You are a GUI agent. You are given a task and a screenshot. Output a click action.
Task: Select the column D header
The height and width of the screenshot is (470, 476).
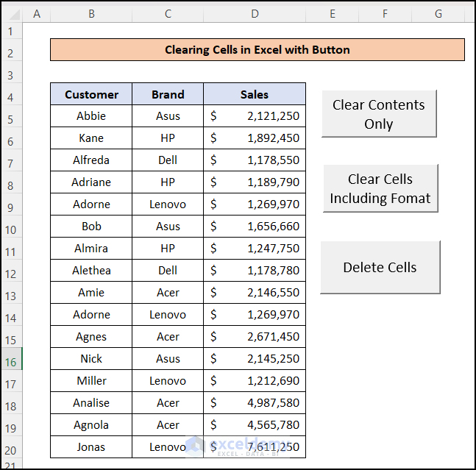(255, 13)
